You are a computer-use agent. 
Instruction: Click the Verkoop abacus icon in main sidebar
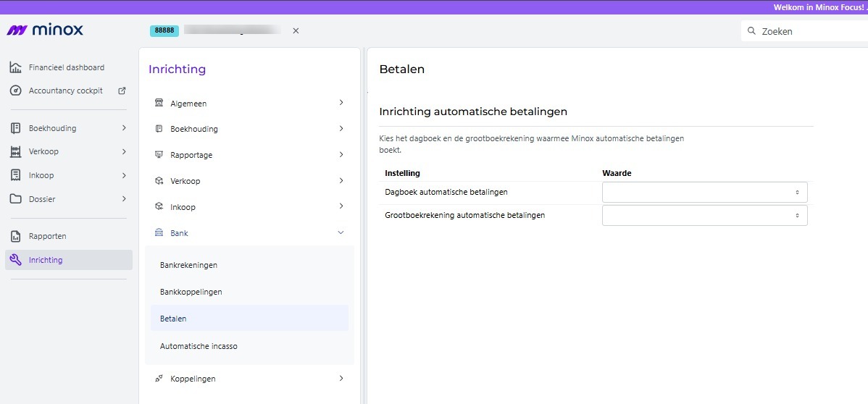coord(15,151)
